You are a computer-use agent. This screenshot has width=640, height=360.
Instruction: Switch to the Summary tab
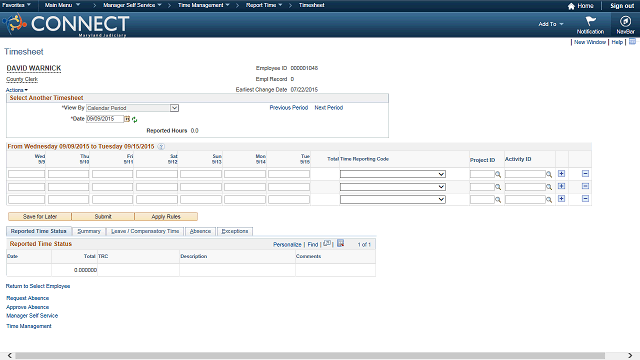tap(89, 231)
